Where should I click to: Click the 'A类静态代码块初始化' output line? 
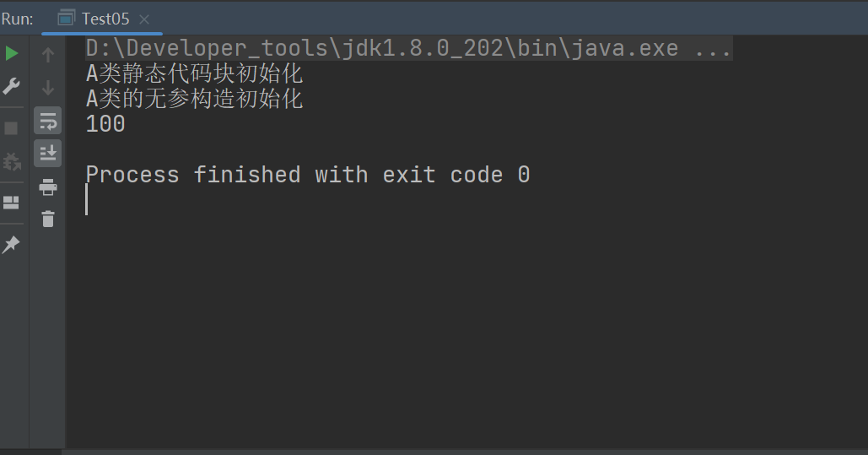tap(194, 73)
